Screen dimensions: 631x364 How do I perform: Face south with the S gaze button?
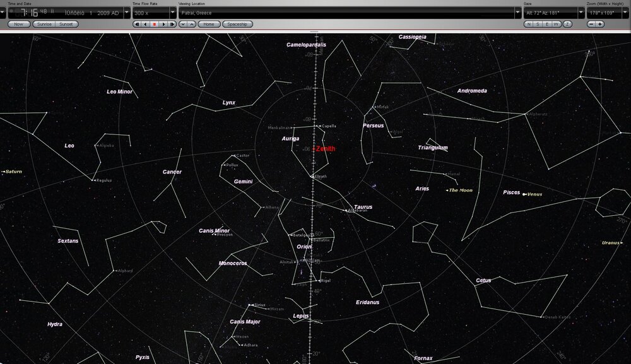[538, 24]
